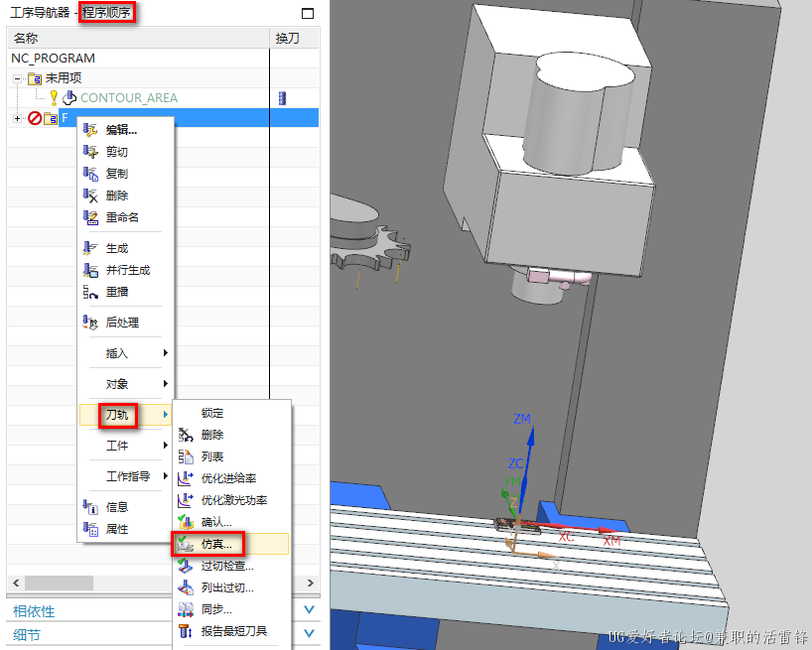Click the 换刀 column header

[x=286, y=38]
